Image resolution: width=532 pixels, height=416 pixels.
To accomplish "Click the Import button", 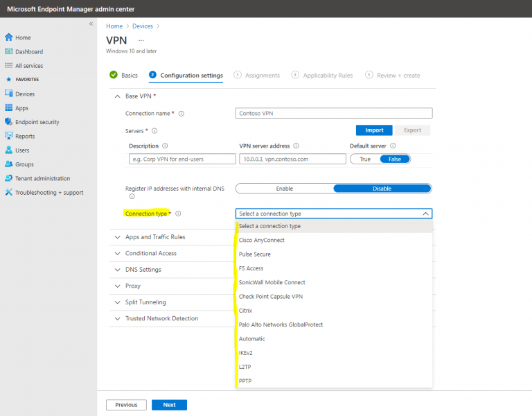I will point(374,130).
